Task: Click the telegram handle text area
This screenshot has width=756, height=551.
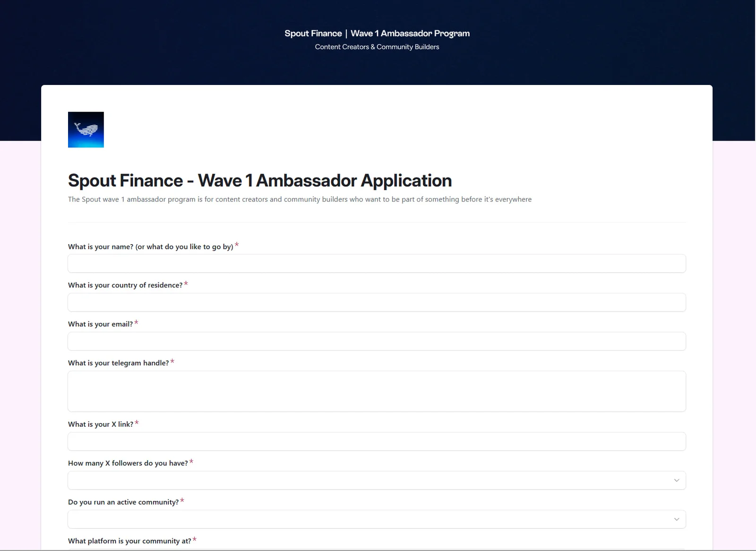Action: pos(377,391)
